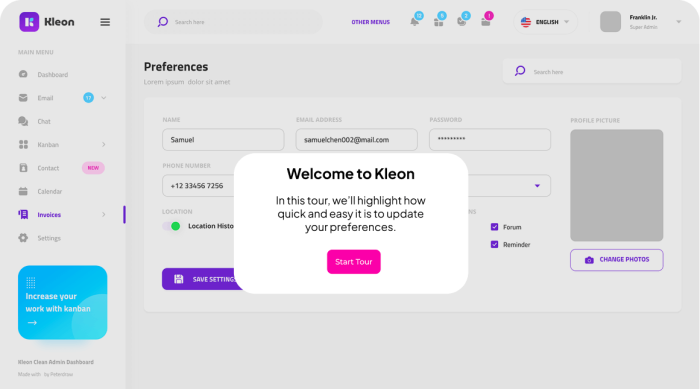Open the Franklin Jr. profile dropdown arrow

point(679,22)
